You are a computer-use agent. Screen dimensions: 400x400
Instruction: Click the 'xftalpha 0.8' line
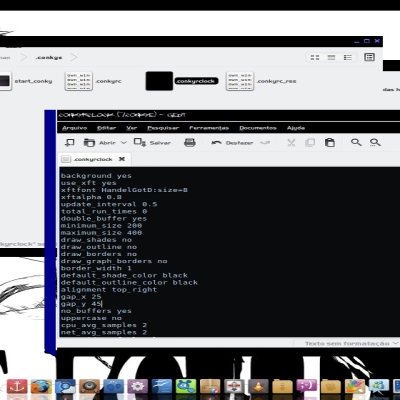click(91, 197)
